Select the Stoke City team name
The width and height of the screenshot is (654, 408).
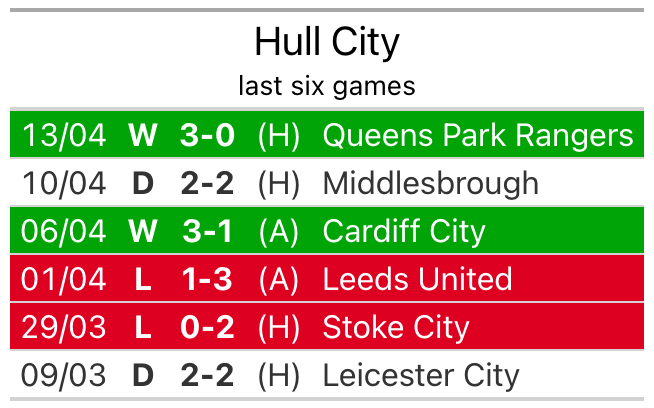point(396,327)
